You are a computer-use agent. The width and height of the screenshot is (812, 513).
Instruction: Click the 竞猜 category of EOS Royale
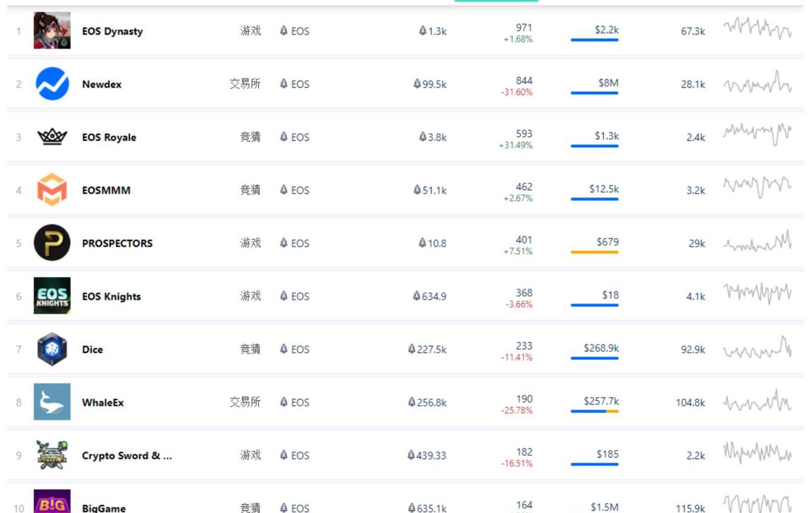pos(250,137)
